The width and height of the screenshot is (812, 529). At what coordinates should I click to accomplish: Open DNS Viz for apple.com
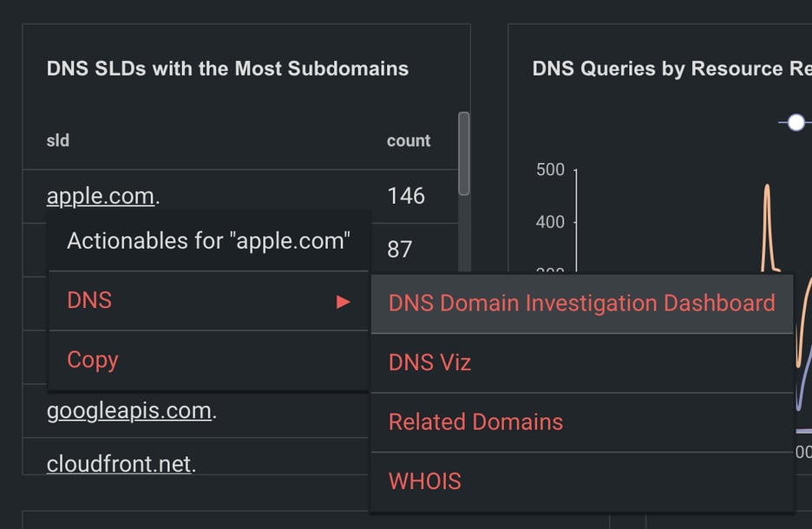(430, 362)
